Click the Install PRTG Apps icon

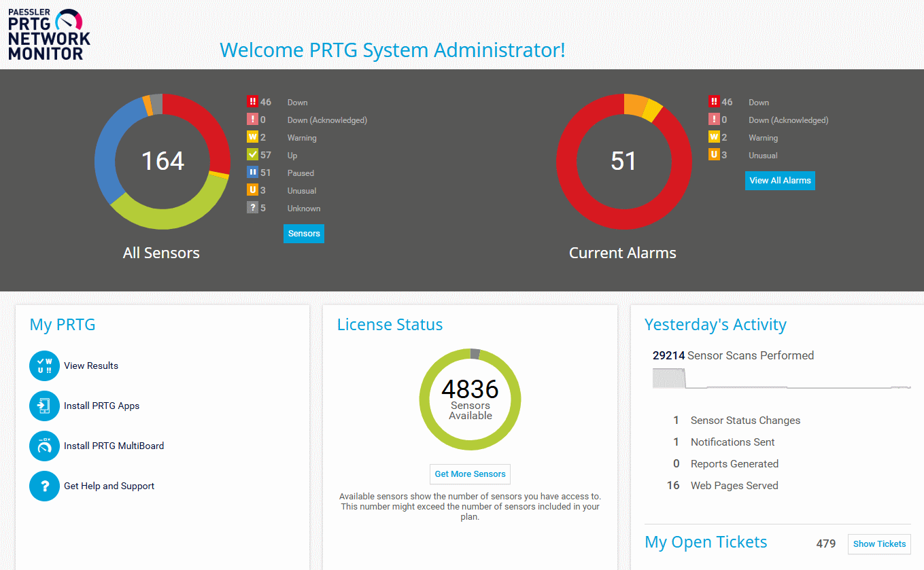[x=45, y=406]
